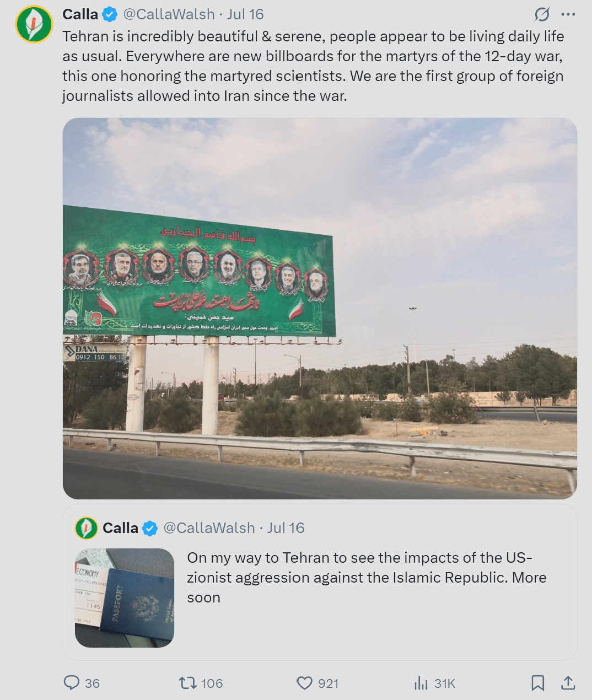Bookmark this tweet
The width and height of the screenshot is (592, 700).
click(538, 683)
